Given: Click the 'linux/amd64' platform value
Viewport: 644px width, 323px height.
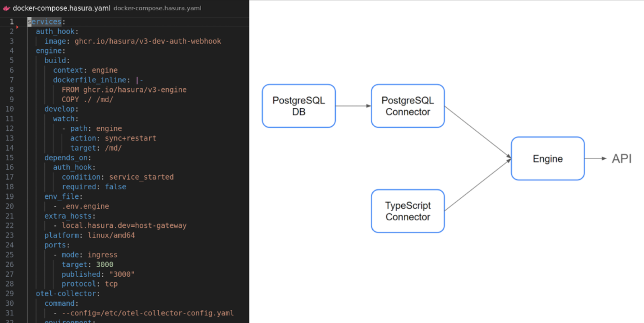Looking at the screenshot, I should click(111, 235).
